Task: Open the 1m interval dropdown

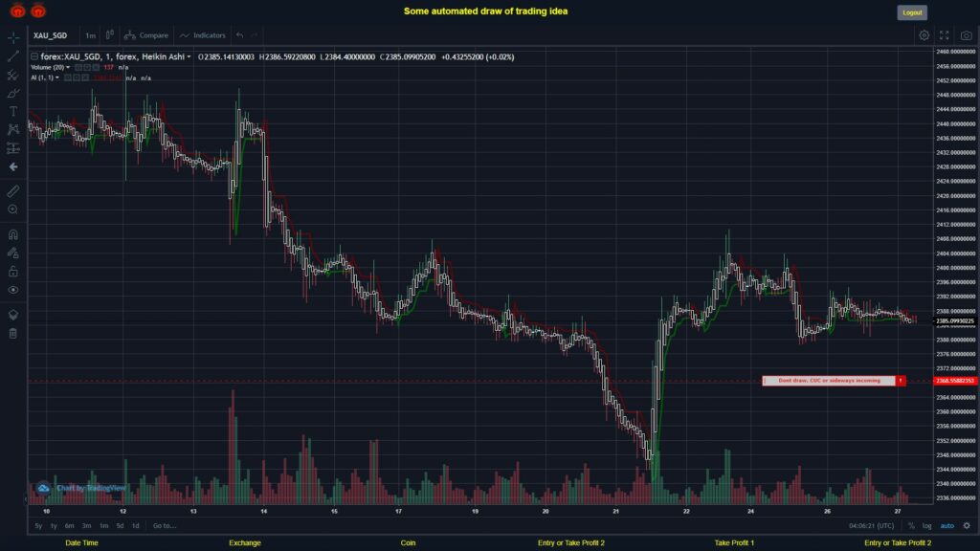Action: [x=91, y=35]
